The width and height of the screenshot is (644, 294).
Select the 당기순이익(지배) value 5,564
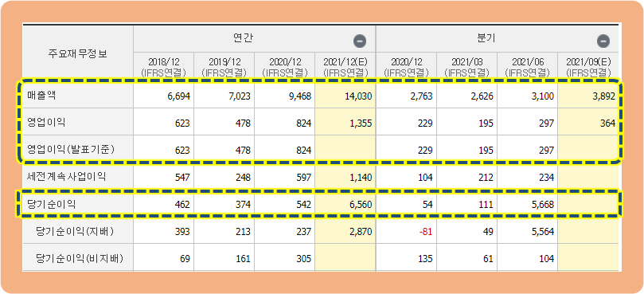(x=543, y=232)
